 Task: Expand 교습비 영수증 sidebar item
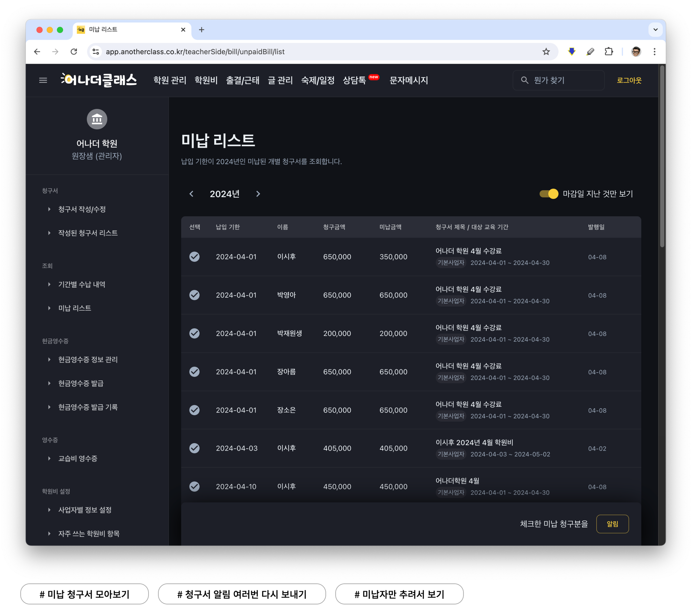pyautogui.click(x=73, y=459)
